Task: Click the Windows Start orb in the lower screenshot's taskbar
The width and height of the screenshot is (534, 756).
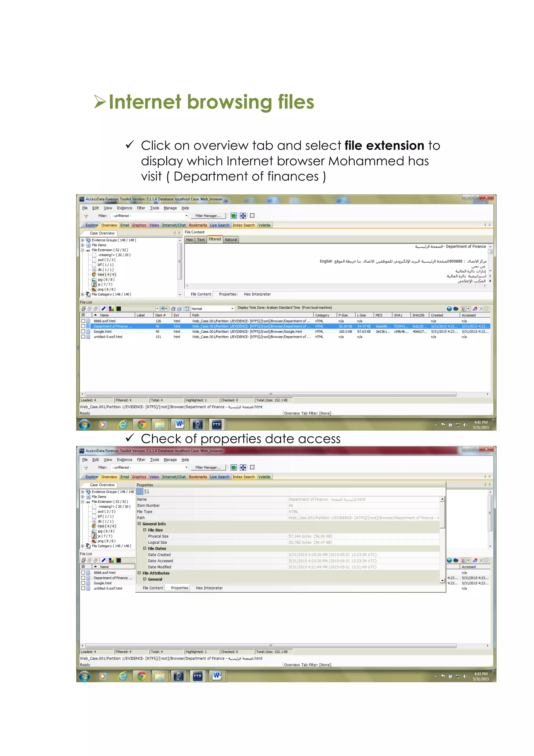Action: [84, 676]
